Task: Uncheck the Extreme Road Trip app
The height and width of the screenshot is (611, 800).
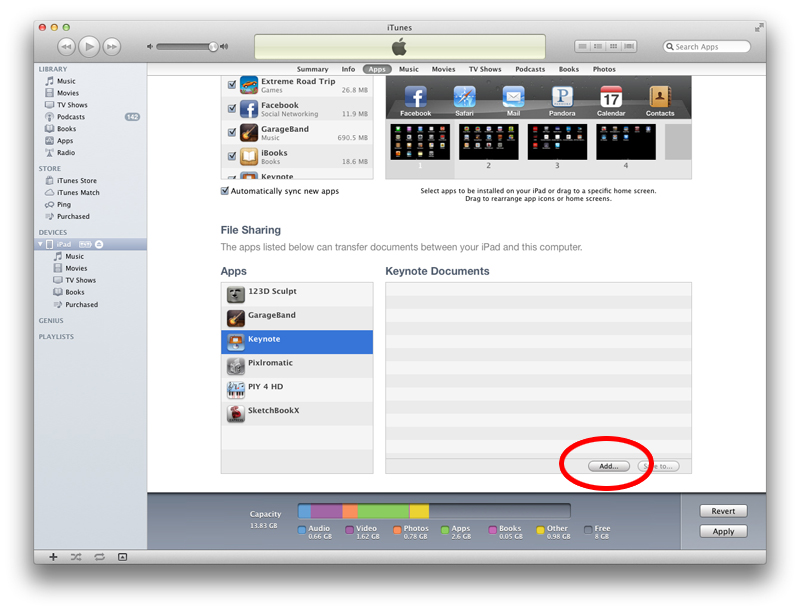Action: pyautogui.click(x=232, y=85)
